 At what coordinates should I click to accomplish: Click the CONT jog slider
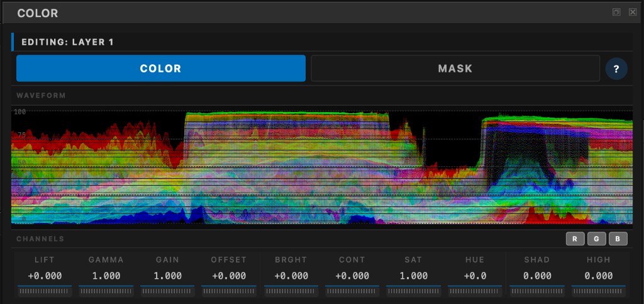coord(352,291)
